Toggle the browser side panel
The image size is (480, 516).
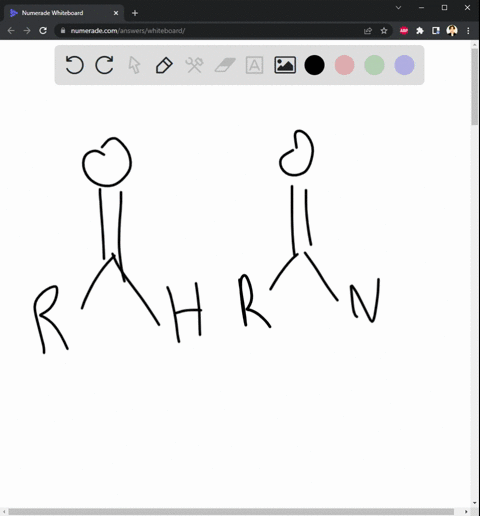point(436,31)
